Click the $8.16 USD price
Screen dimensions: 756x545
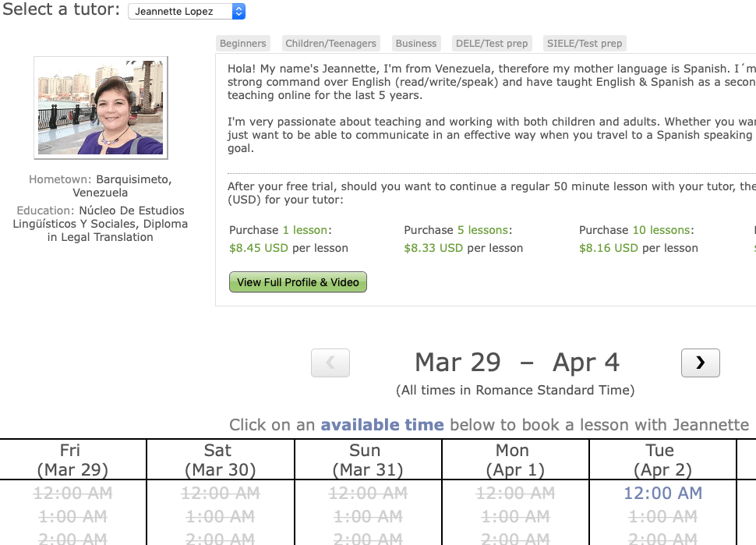pyautogui.click(x=609, y=248)
